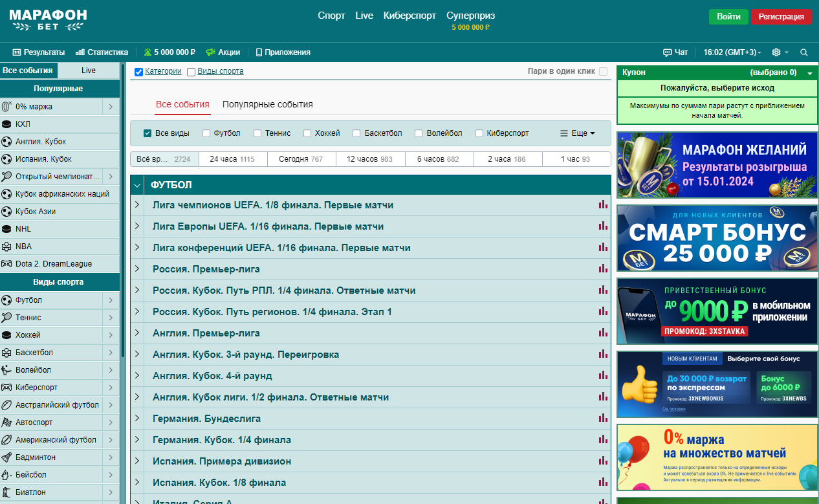Viewport: 819px width, 504px height.
Task: Click the Марафон Бет logo
Action: point(48,20)
